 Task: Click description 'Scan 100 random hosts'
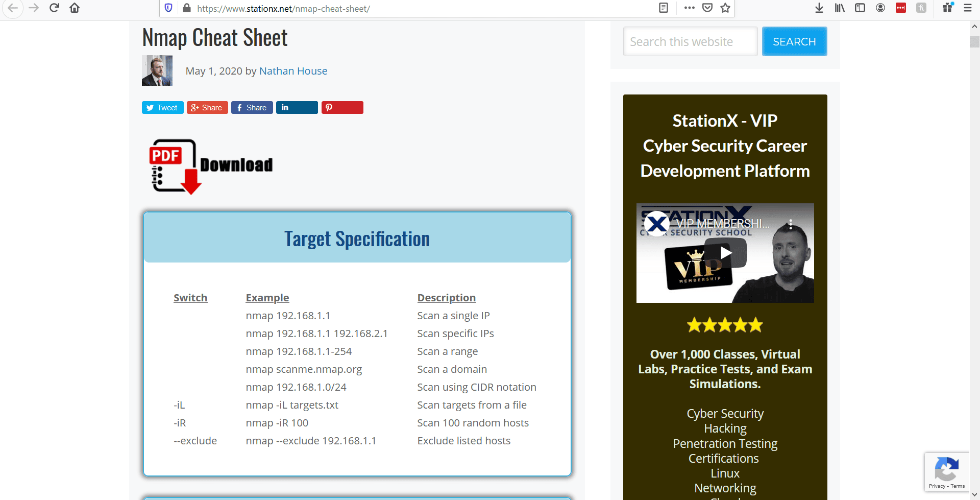point(473,423)
